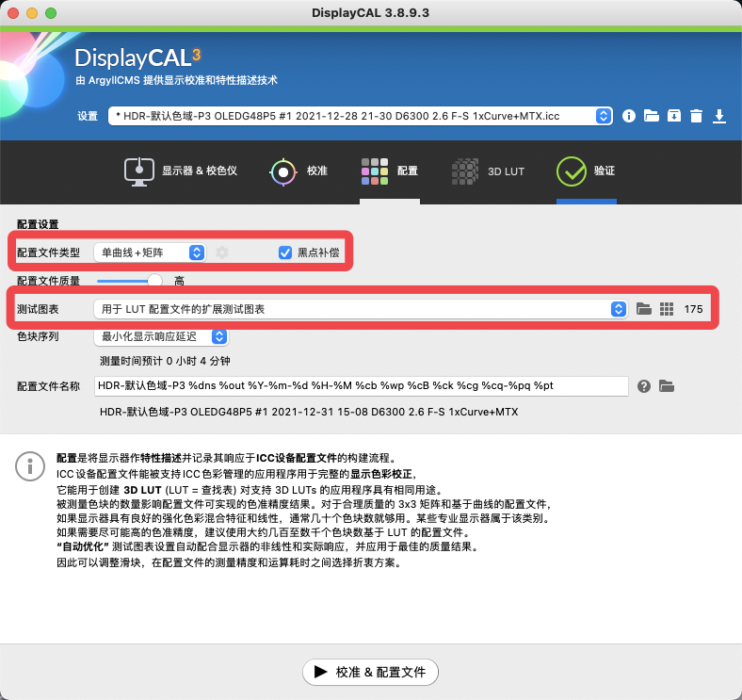Image resolution: width=742 pixels, height=700 pixels.
Task: Click profile type advanced gear icon
Action: [222, 252]
